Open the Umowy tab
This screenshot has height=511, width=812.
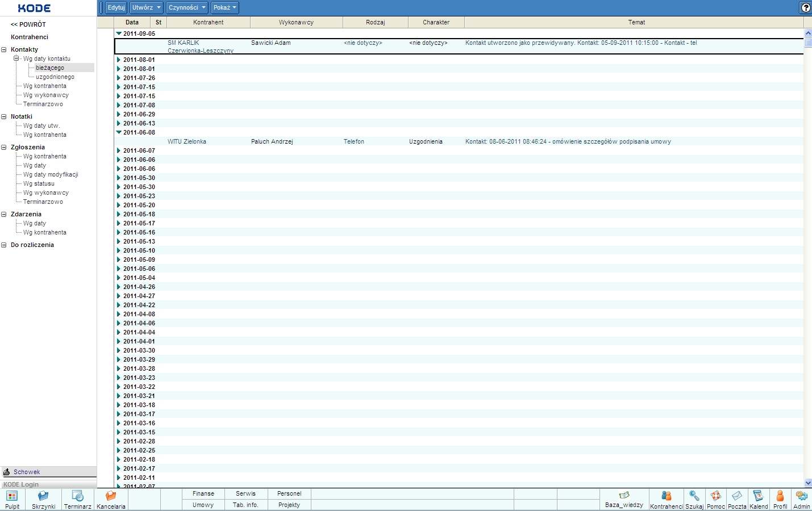203,505
